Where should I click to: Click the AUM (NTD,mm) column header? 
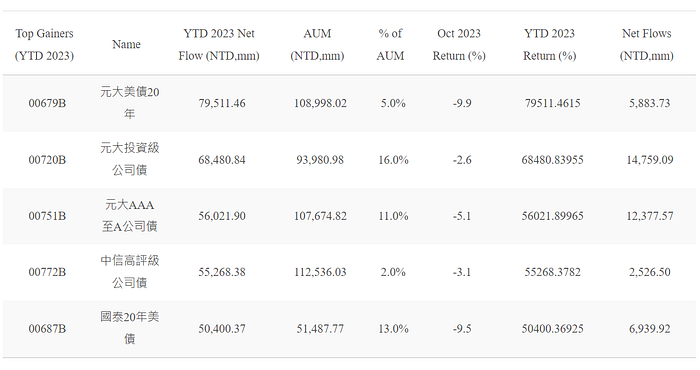(x=317, y=45)
